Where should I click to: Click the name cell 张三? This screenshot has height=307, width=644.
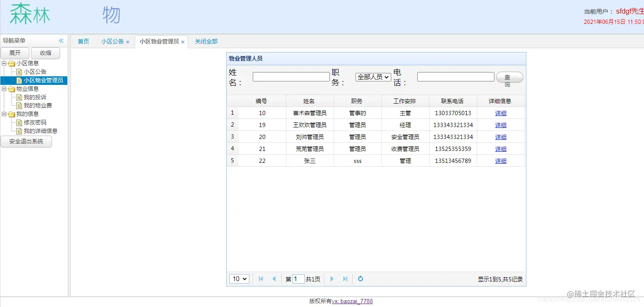(310, 161)
